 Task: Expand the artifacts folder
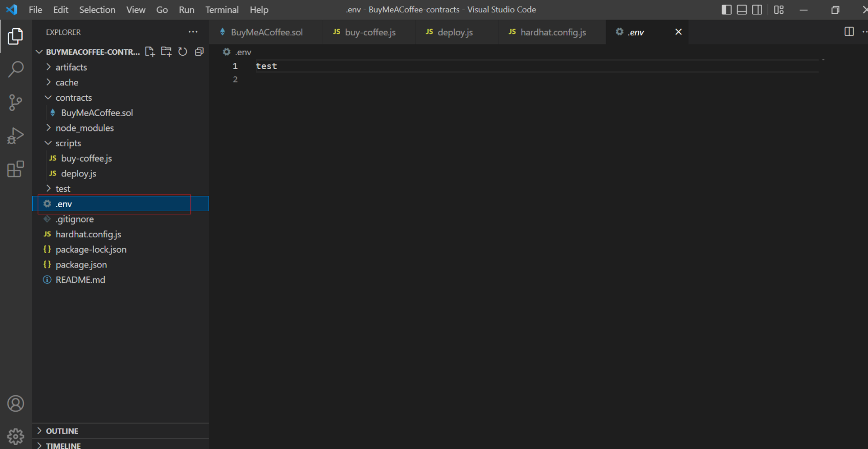click(71, 67)
